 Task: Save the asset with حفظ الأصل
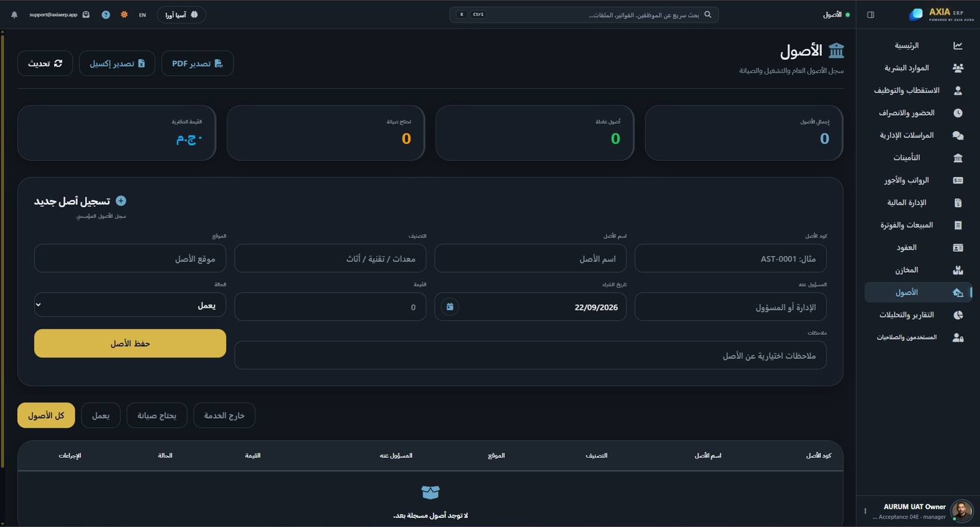click(x=130, y=343)
